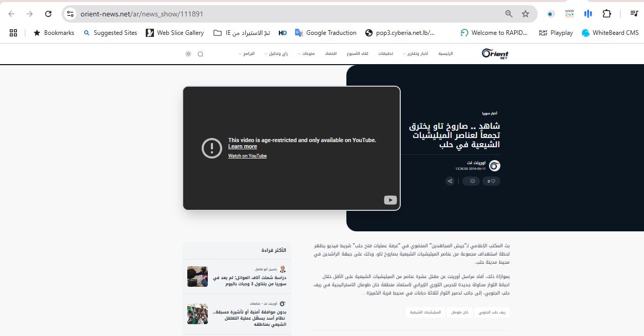Click the Watch on YouTube link
The width and height of the screenshot is (644, 336).
[x=247, y=156]
